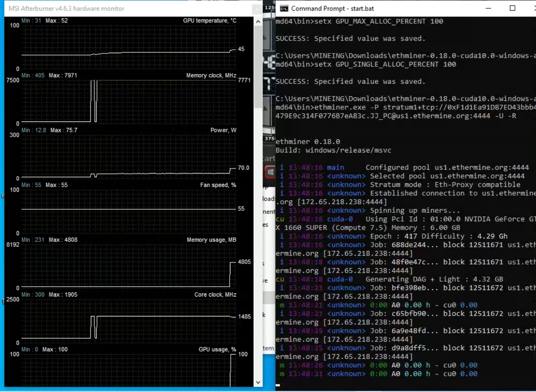Click the 'Using Pci Id : 01:00.0' cuda-0 line

406,224
